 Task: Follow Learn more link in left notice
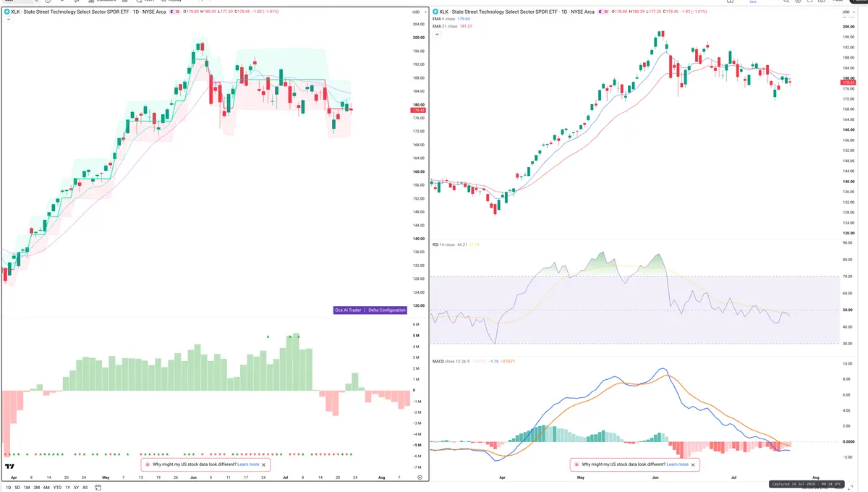coord(248,465)
